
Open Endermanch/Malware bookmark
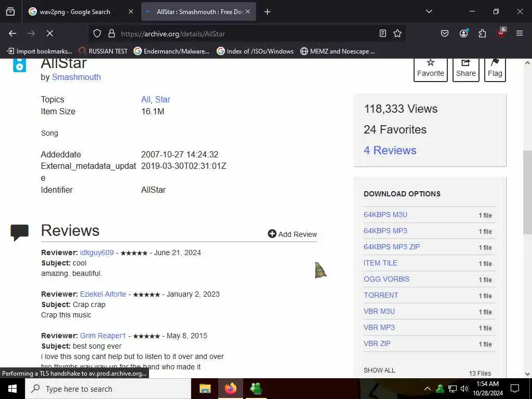171,51
